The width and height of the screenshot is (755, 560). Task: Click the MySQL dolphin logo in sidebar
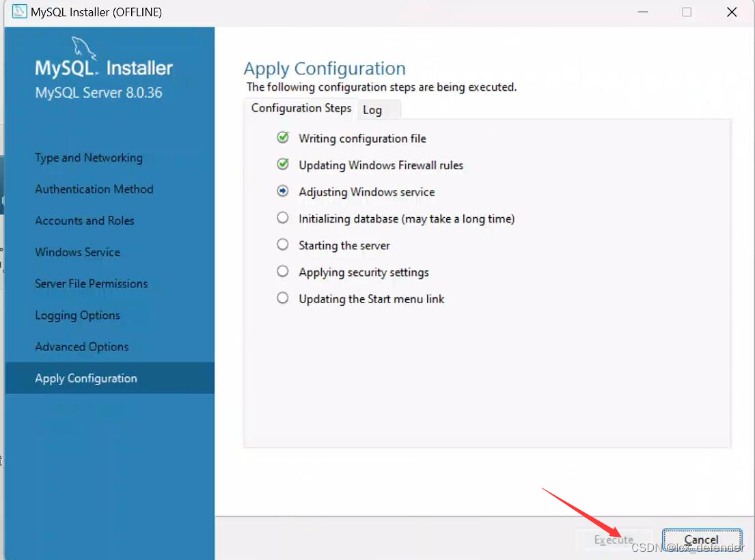(83, 48)
